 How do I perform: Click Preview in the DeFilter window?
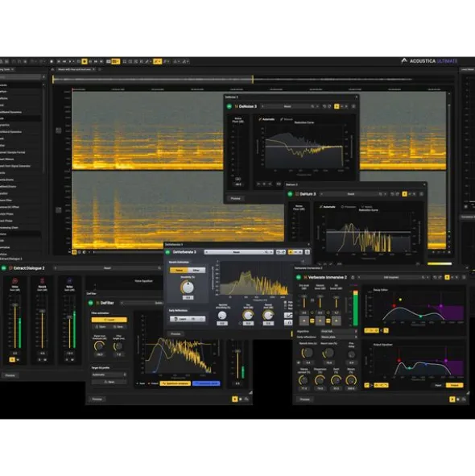click(x=97, y=399)
